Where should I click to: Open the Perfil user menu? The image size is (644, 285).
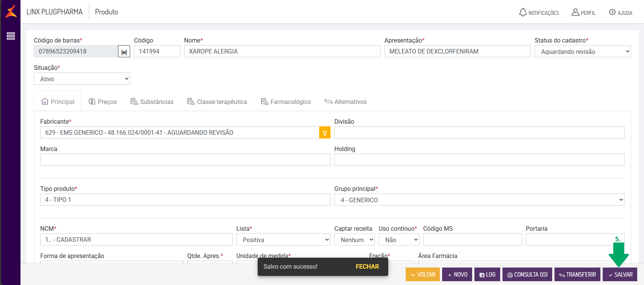[x=583, y=13]
